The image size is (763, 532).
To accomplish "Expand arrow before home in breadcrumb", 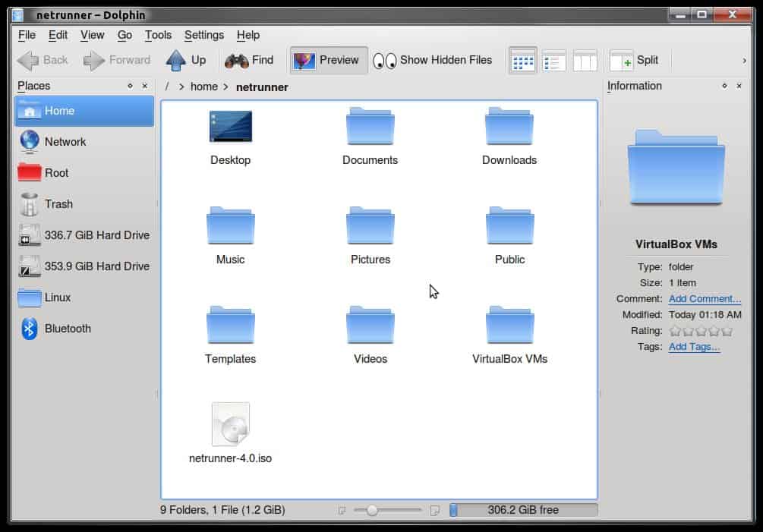I will click(x=181, y=87).
